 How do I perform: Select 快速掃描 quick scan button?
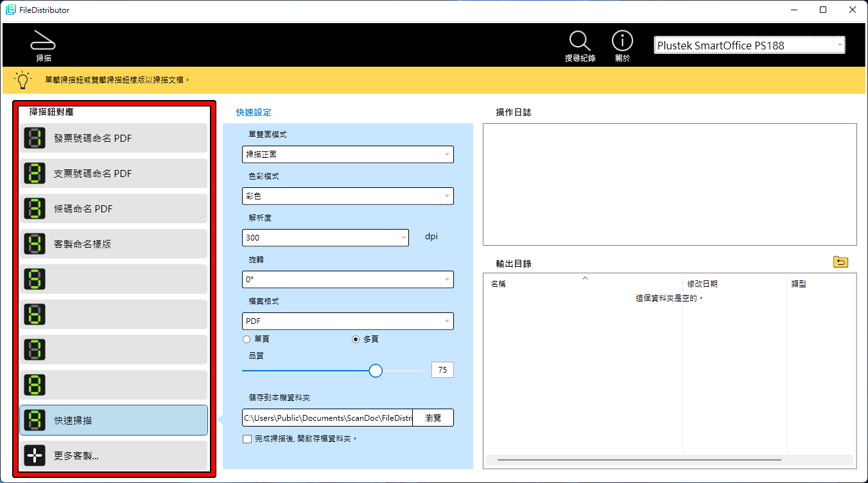pyautogui.click(x=114, y=420)
